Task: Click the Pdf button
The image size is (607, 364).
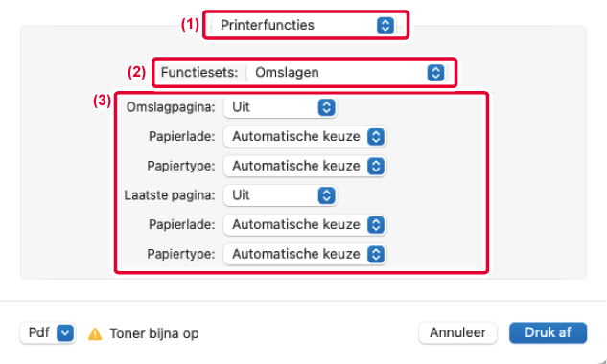Action: pyautogui.click(x=48, y=332)
